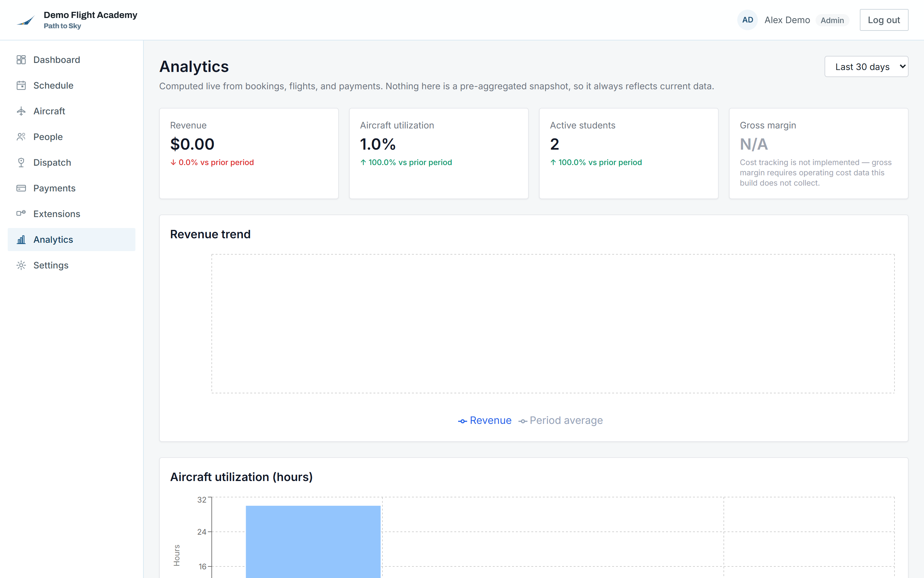
Task: Click the 1.0% aircraft utilization value
Action: pos(378,144)
